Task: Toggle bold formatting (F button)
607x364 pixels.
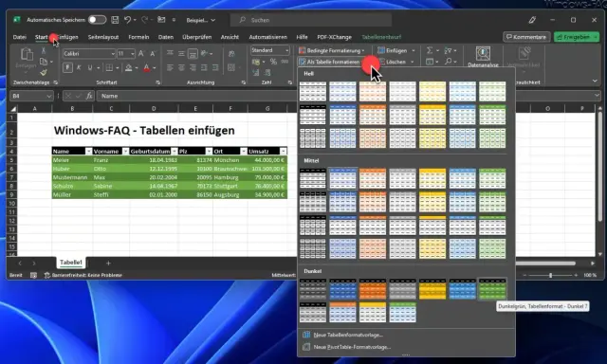Action: (67, 67)
